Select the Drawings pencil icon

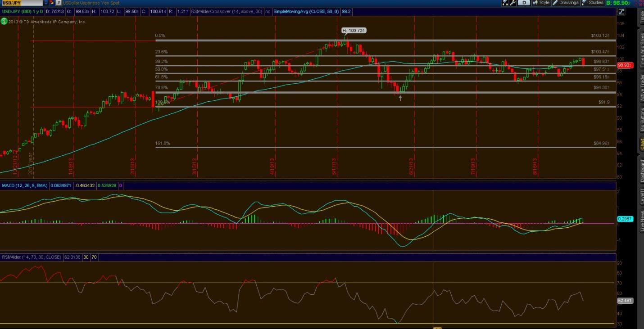(x=555, y=3)
